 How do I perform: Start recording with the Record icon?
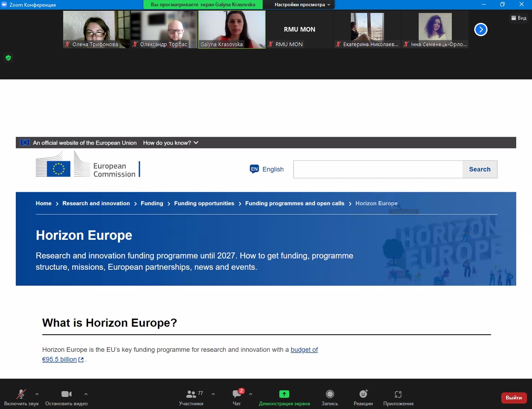[330, 394]
